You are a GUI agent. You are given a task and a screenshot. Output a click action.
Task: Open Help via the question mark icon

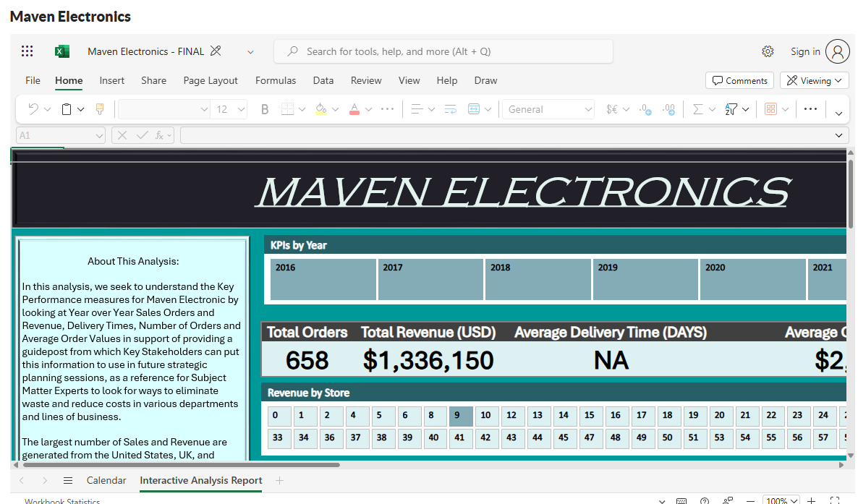pos(704,500)
